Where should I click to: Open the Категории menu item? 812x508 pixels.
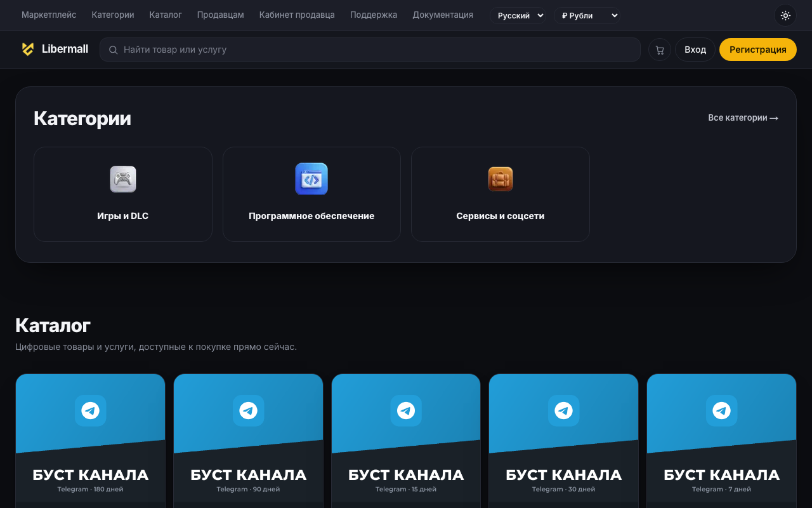113,15
